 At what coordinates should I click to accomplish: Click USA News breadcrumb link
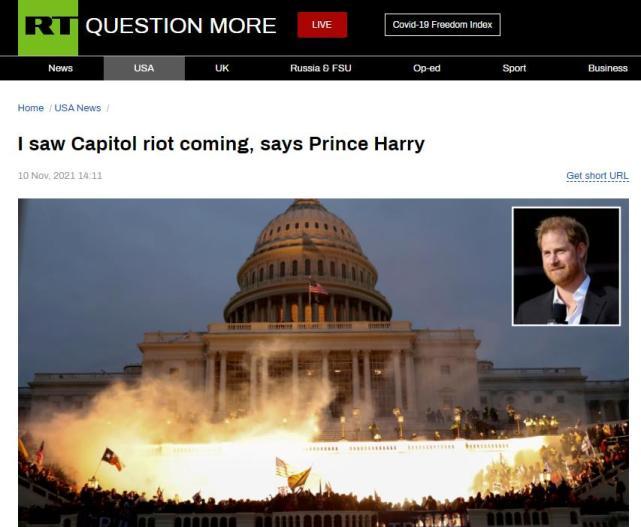(78, 108)
